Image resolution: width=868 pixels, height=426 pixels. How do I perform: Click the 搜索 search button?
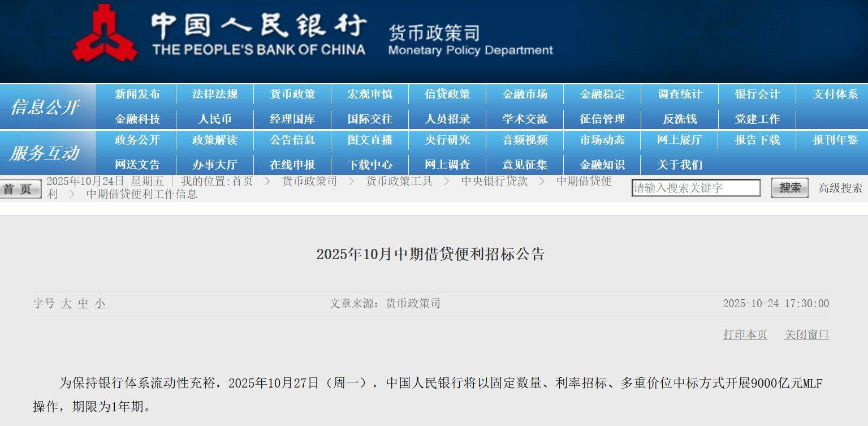788,188
